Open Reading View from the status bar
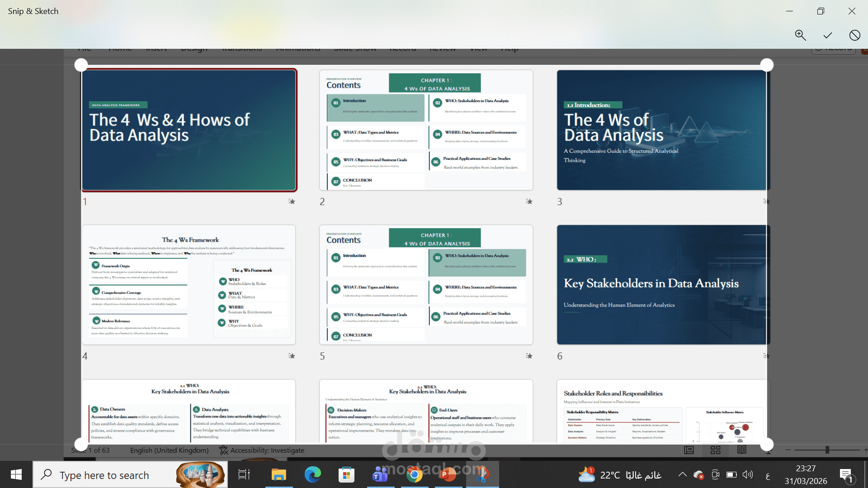This screenshot has height=488, width=868. (742, 450)
